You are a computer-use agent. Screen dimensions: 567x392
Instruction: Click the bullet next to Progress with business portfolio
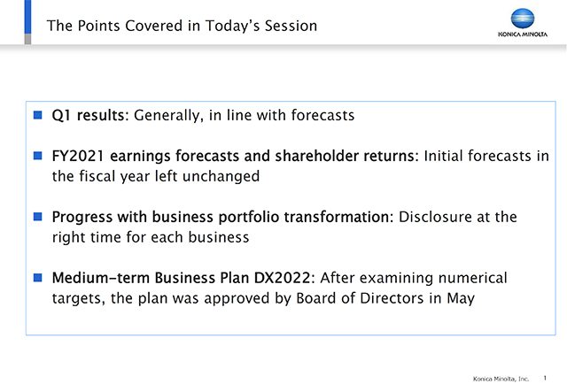click(37, 217)
